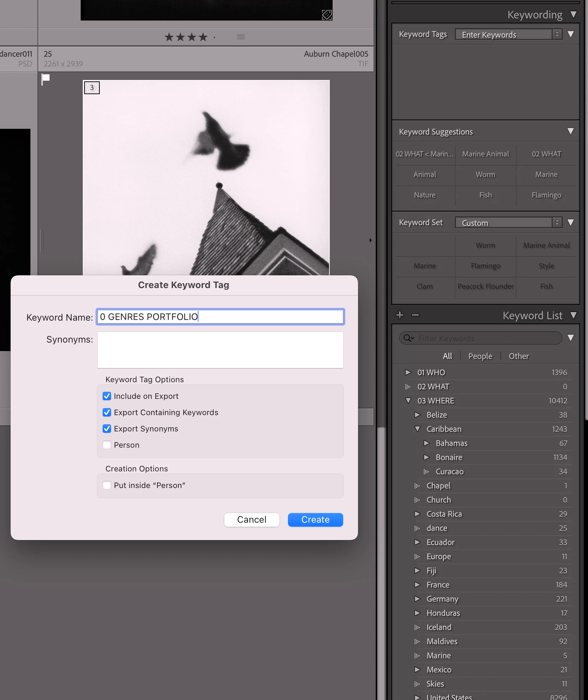Collapse the Keyword Set section triangle
The image size is (588, 700).
(571, 222)
